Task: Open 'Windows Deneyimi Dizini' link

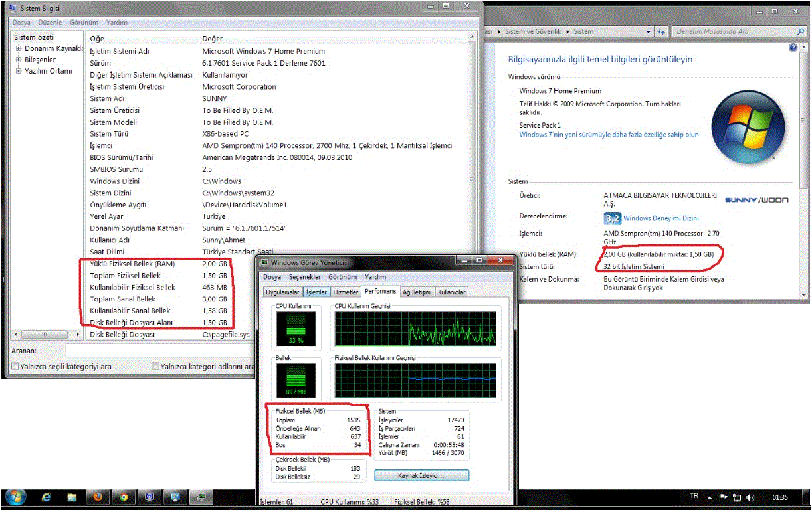Action: (660, 218)
